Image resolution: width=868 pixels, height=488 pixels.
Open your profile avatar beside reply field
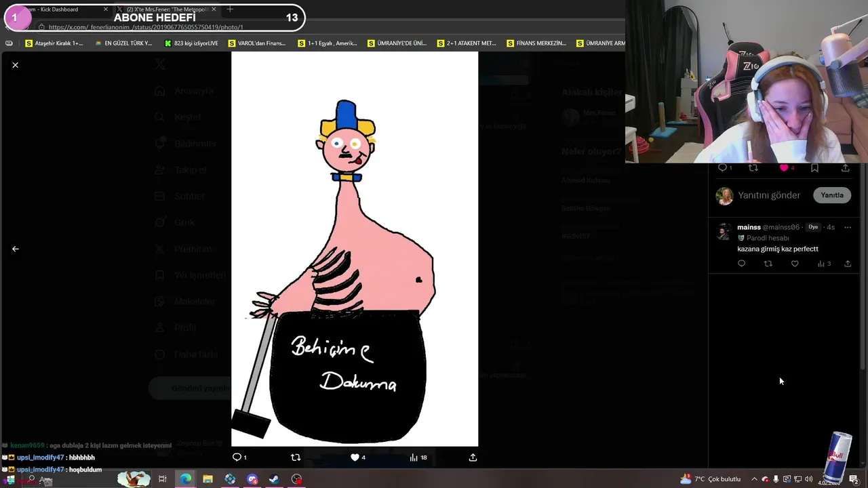(724, 196)
